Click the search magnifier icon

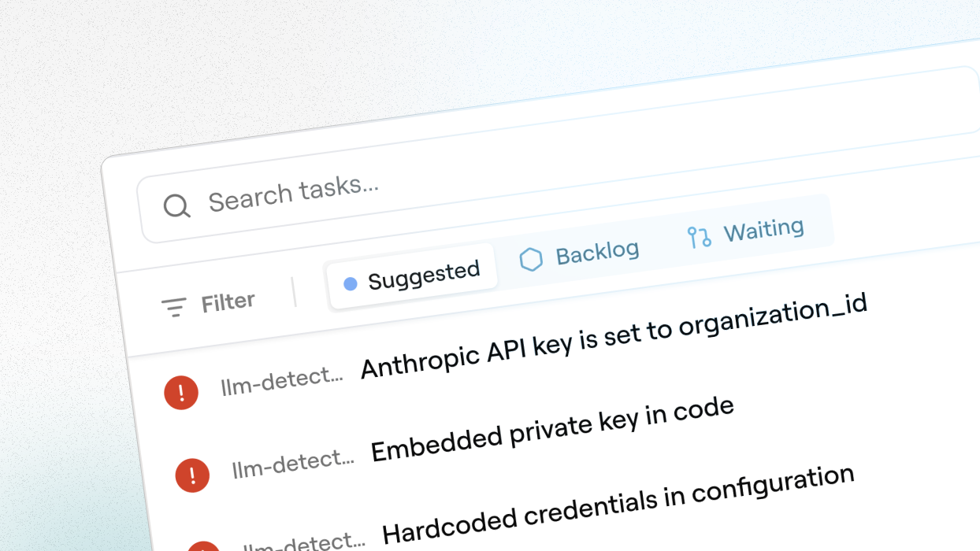click(176, 206)
